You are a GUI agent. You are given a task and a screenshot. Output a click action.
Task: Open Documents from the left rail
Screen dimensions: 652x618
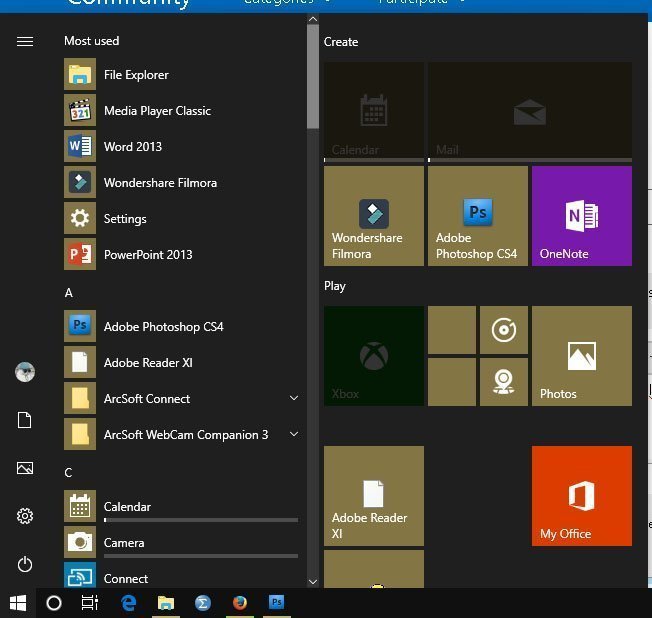[25, 420]
